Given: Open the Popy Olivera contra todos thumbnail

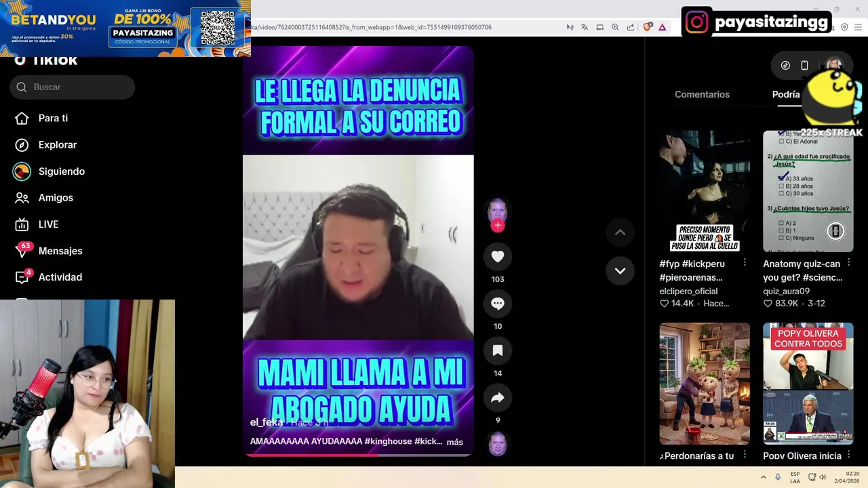Looking at the screenshot, I should tap(808, 383).
